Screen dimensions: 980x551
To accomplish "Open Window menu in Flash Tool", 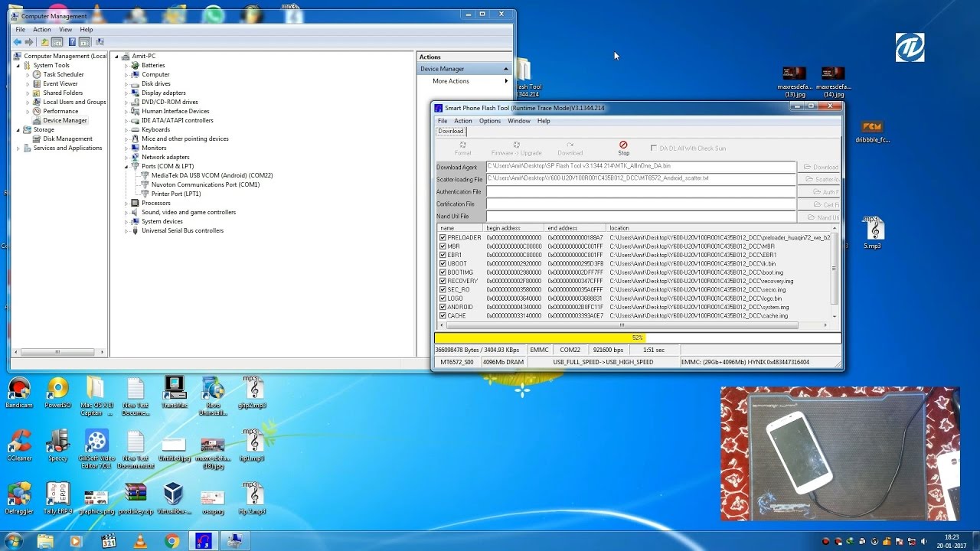I will click(x=519, y=121).
